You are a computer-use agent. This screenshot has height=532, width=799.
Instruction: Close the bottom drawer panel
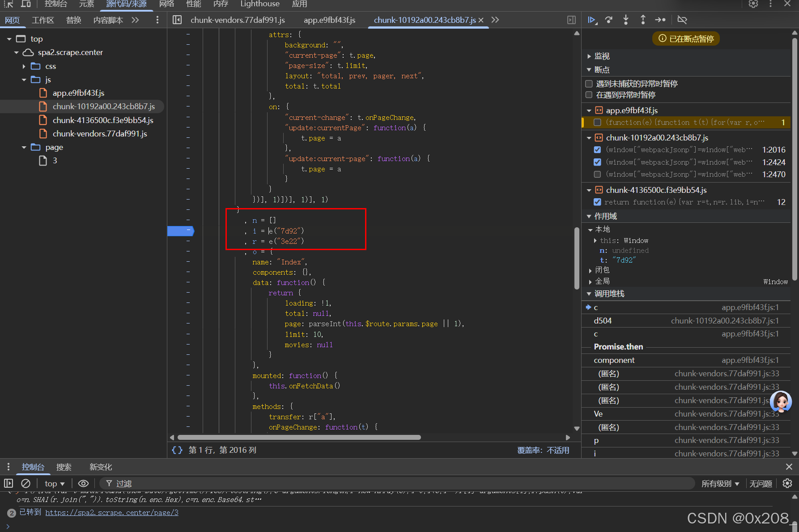(789, 467)
